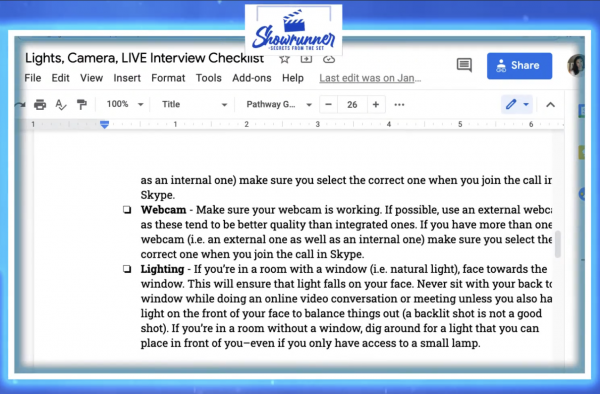Viewport: 600px width, 394px height.
Task: Increase font size with plus button
Action: click(376, 104)
